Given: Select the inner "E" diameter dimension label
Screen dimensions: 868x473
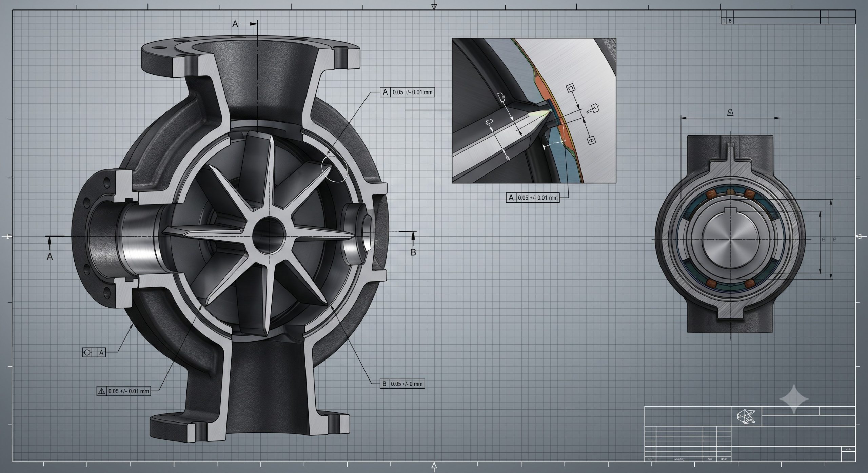Looking at the screenshot, I should pos(823,240).
